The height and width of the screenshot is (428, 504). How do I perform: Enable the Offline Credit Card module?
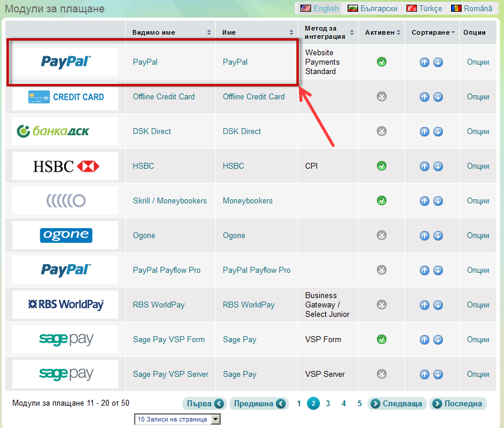[x=382, y=97]
